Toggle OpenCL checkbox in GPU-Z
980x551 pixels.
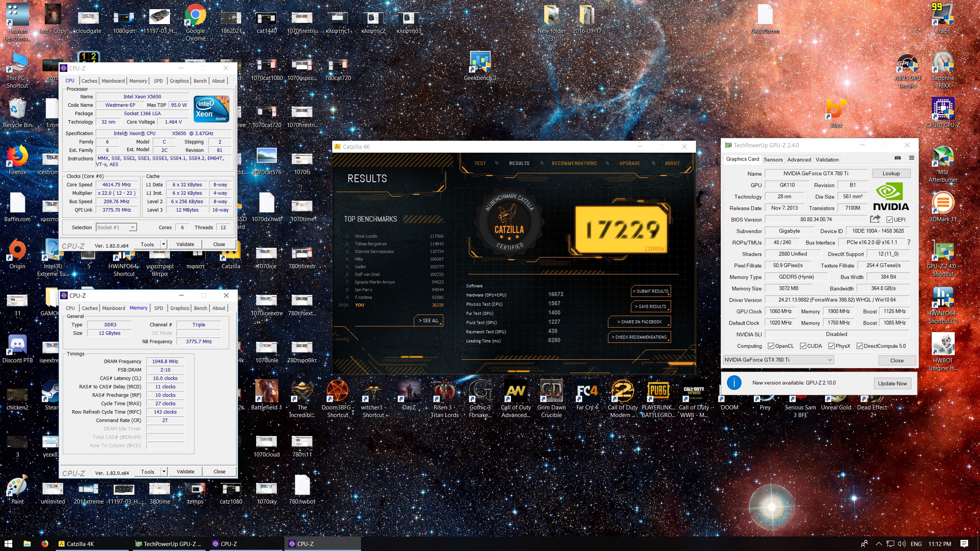[771, 346]
